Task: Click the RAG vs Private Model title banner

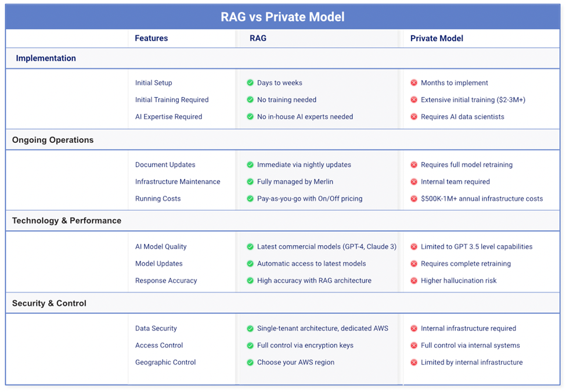Action: (283, 17)
